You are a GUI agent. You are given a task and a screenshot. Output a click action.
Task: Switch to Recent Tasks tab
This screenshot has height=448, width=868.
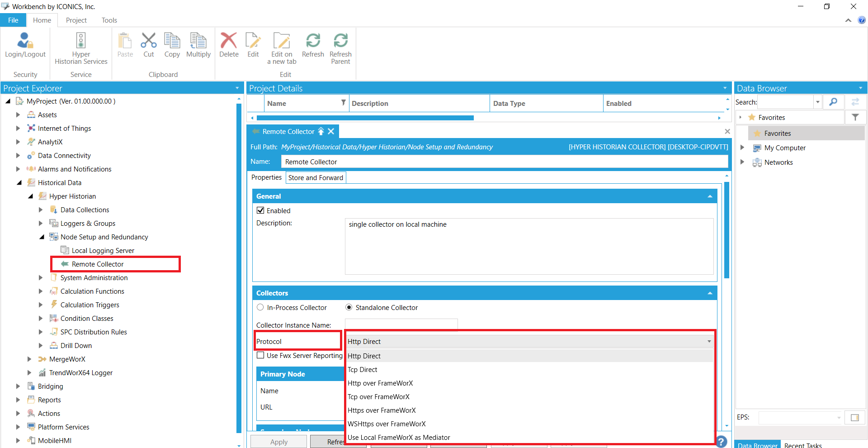803,445
